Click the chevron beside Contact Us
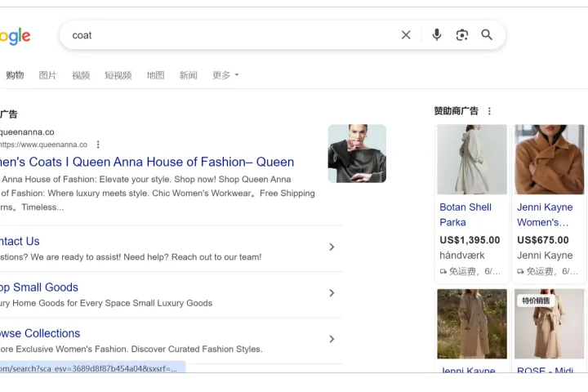 point(332,247)
